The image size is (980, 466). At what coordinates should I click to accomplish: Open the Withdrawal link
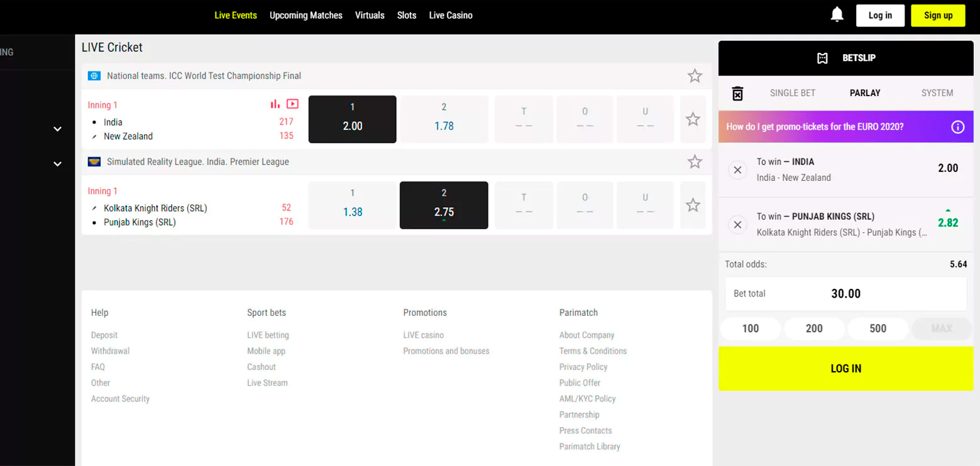tap(110, 351)
